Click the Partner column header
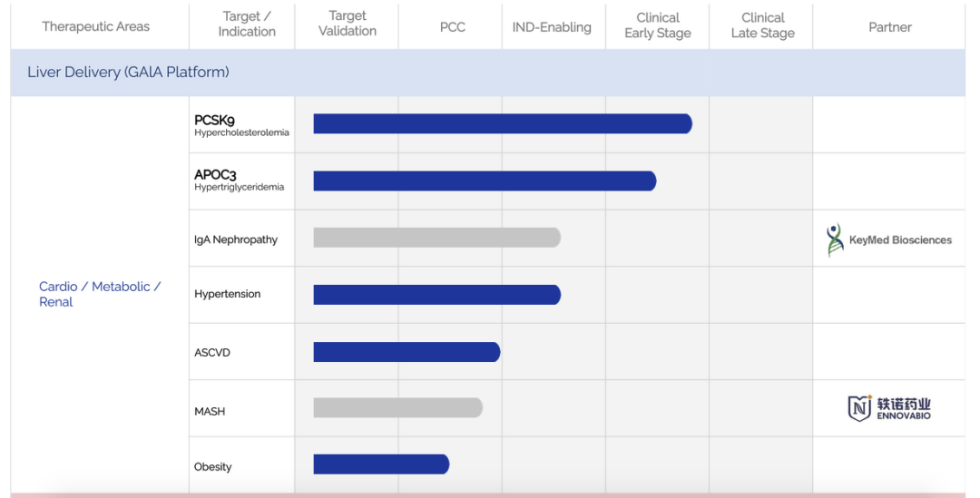This screenshot has height=498, width=980. tap(889, 27)
